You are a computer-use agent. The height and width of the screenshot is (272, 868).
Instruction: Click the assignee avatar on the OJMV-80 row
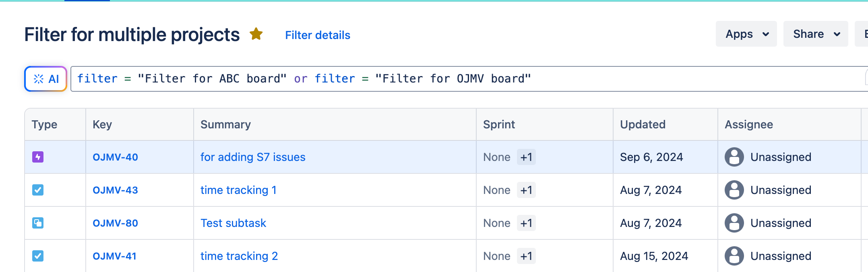click(x=734, y=223)
